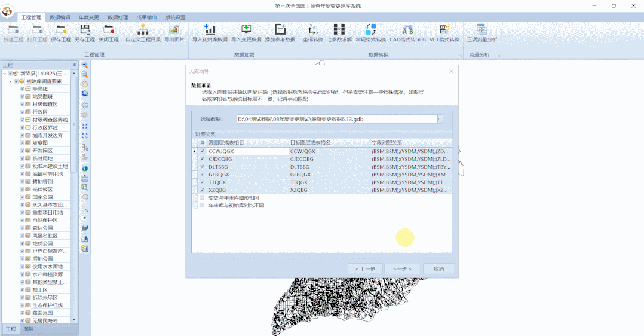
Task: Select the 地类图斑 layer
Action: (42, 97)
